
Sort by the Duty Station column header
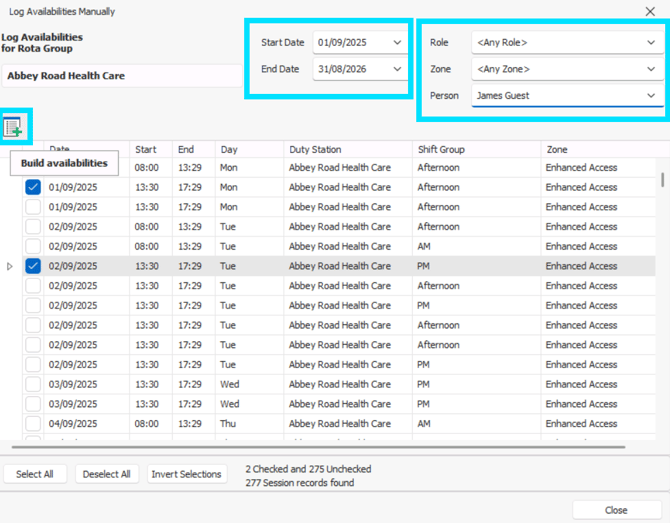click(347, 150)
